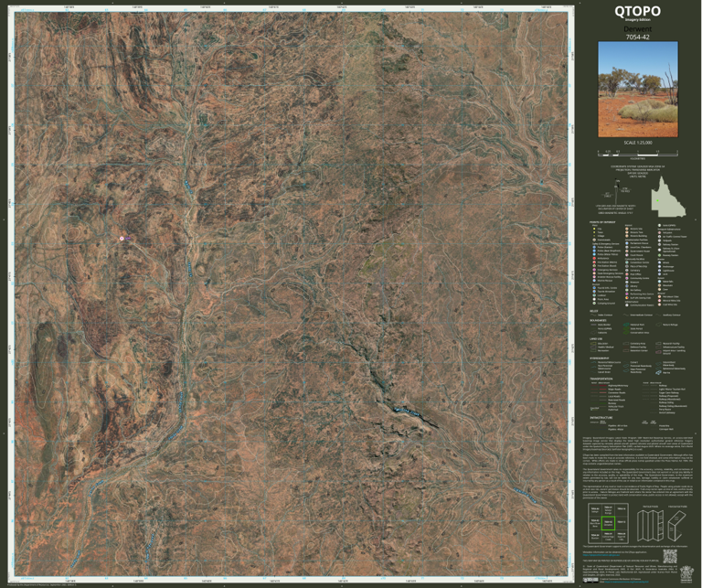Image resolution: width=702 pixels, height=588 pixels.
Task: Click the SCALE 1:25,000 label
Action: 638,143
